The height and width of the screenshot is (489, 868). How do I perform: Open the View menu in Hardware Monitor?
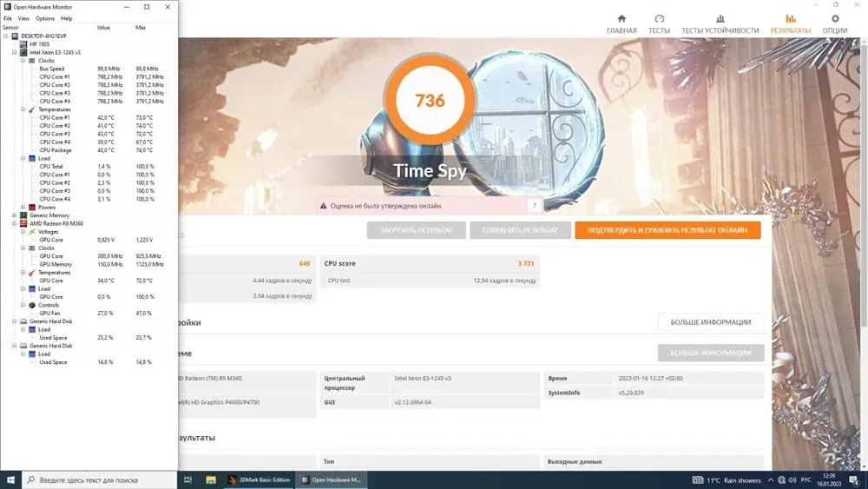click(x=23, y=18)
